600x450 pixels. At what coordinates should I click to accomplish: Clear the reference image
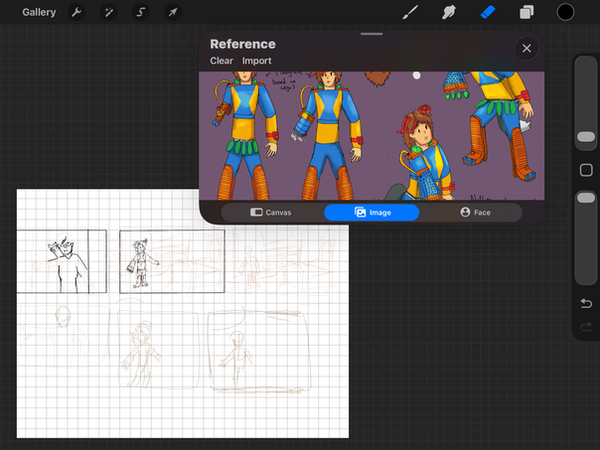coord(221,61)
